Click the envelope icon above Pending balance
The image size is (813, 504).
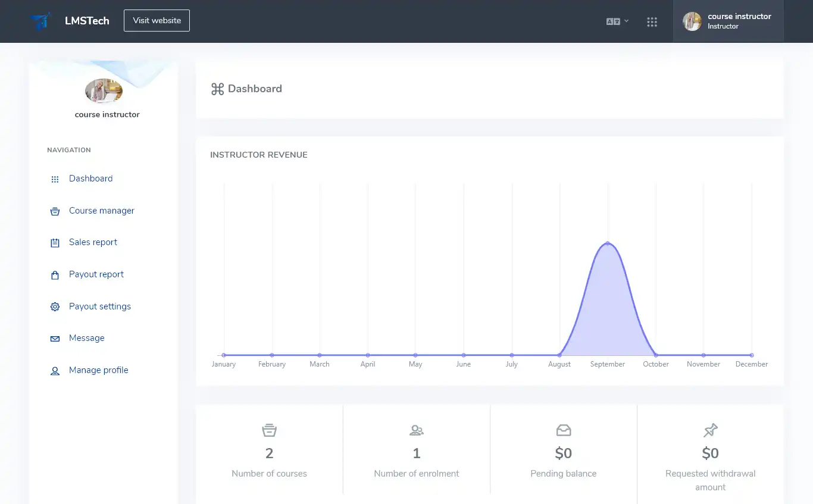point(563,430)
